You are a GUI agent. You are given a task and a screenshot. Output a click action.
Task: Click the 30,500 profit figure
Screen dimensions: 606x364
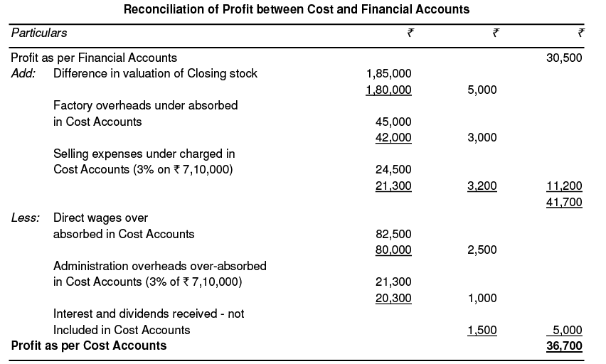click(564, 58)
